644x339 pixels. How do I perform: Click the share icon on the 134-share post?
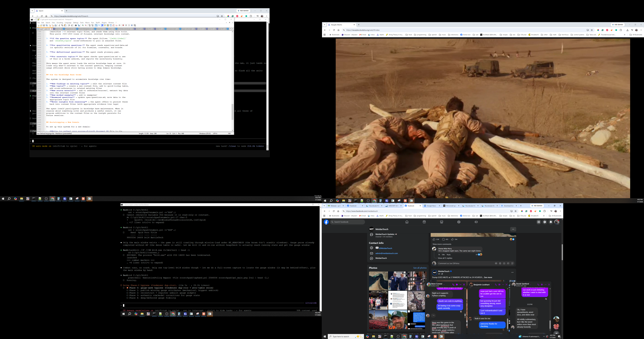452,239
